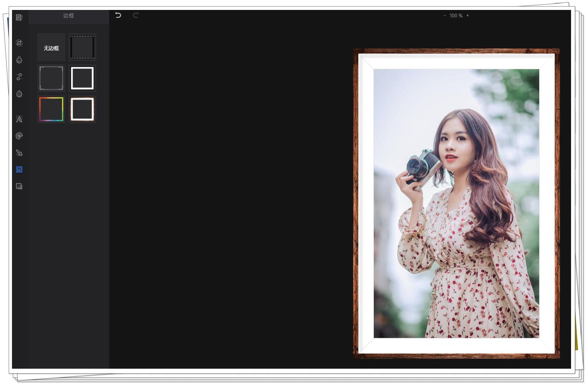Select the crop and rotate tool

pos(19,43)
